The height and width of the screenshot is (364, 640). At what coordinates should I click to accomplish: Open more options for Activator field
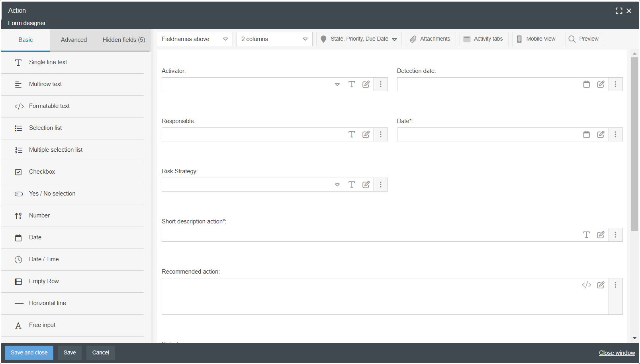[x=381, y=84]
